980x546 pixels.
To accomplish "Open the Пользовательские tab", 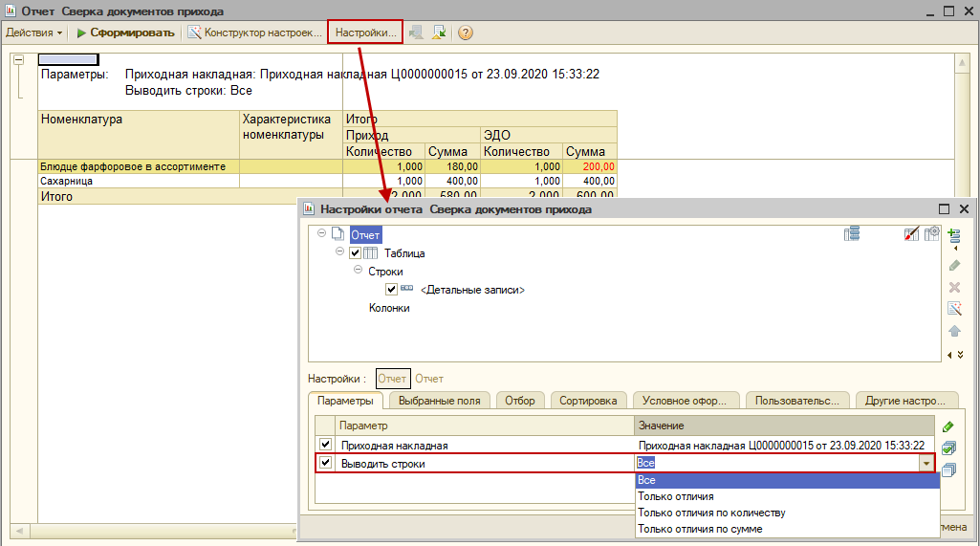I will 796,401.
